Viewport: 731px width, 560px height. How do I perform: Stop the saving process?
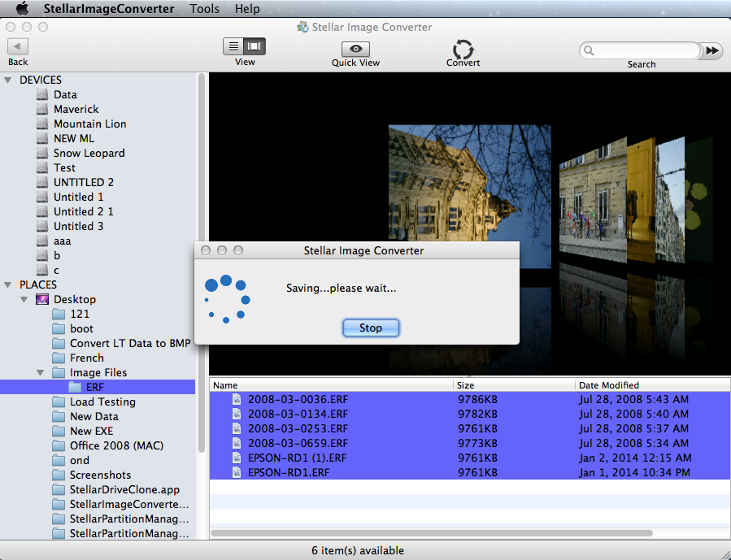(x=371, y=328)
